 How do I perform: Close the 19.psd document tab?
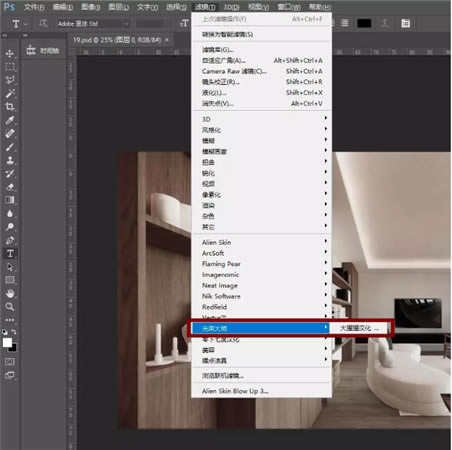[x=167, y=40]
